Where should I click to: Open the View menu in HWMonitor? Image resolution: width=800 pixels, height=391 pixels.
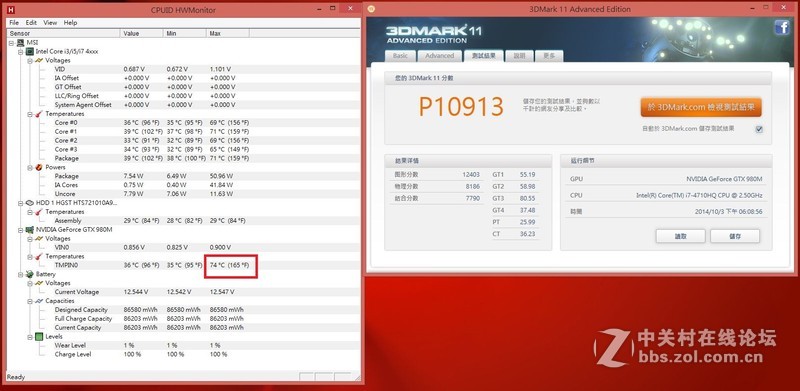pyautogui.click(x=50, y=23)
